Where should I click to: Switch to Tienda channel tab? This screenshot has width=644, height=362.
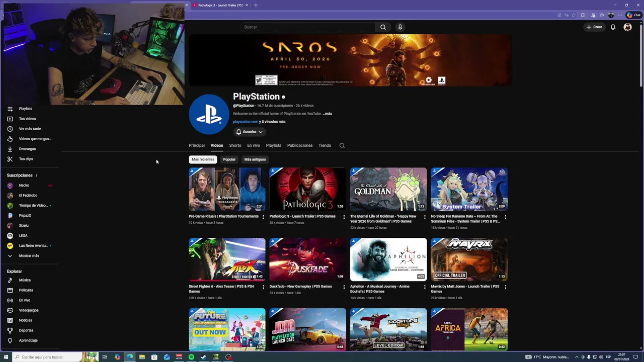(325, 145)
